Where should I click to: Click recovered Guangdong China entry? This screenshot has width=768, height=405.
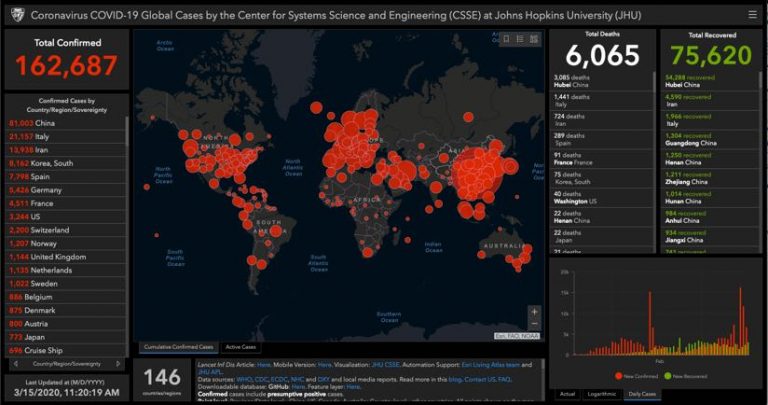point(709,139)
